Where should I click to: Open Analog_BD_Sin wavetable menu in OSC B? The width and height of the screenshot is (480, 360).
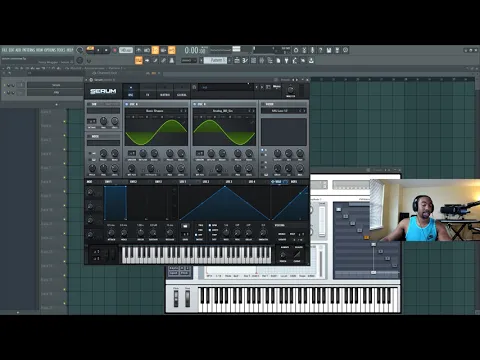tap(223, 111)
